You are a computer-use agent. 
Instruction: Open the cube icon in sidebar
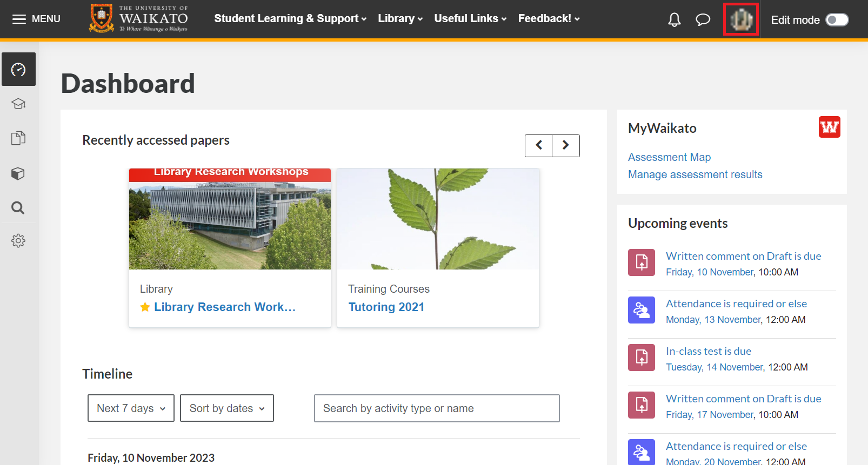[18, 173]
